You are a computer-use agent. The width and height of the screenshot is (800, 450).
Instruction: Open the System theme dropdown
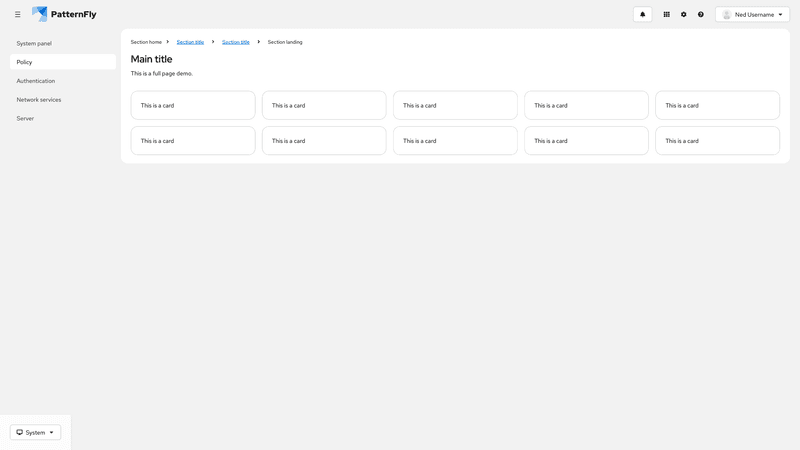click(36, 432)
